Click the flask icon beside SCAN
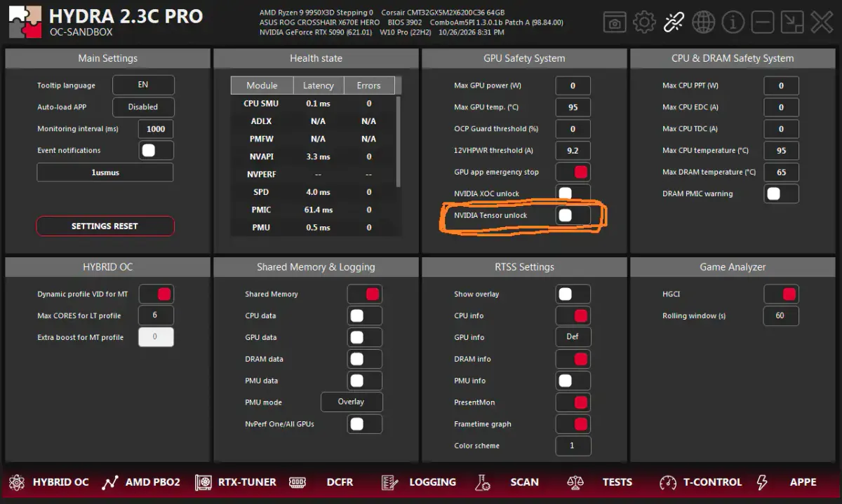The image size is (842, 504). 482,482
